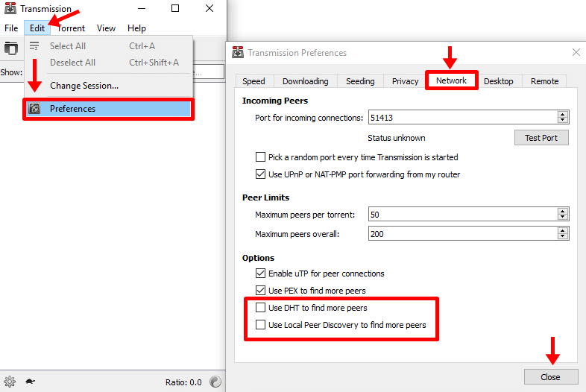Click the open torrent toolbar icon
This screenshot has width=586, height=392.
tap(11, 48)
